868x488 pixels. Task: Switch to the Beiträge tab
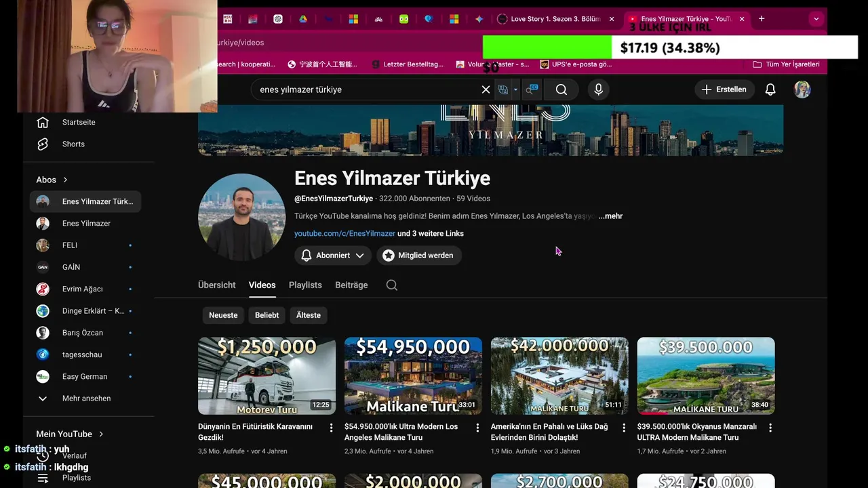tap(351, 285)
